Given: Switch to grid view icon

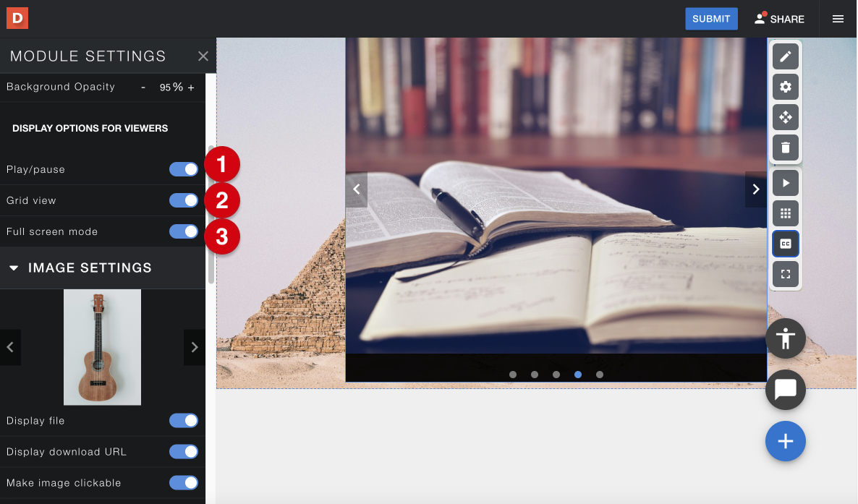Looking at the screenshot, I should (x=785, y=213).
